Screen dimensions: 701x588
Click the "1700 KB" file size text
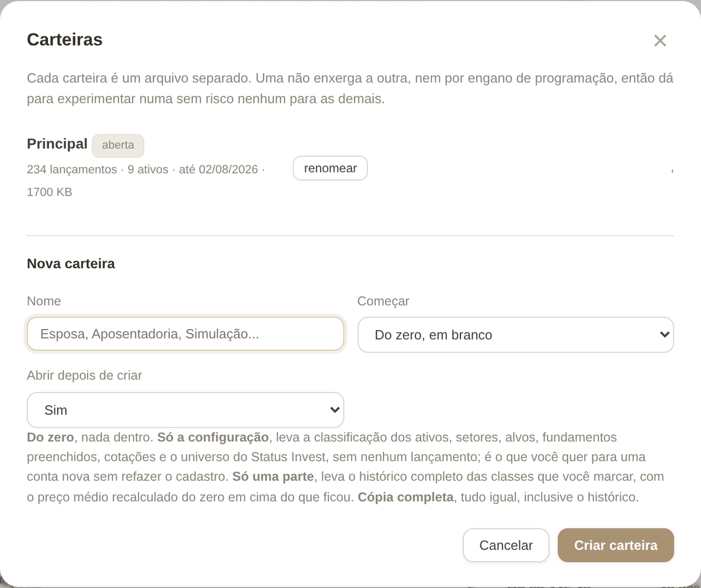pos(50,192)
